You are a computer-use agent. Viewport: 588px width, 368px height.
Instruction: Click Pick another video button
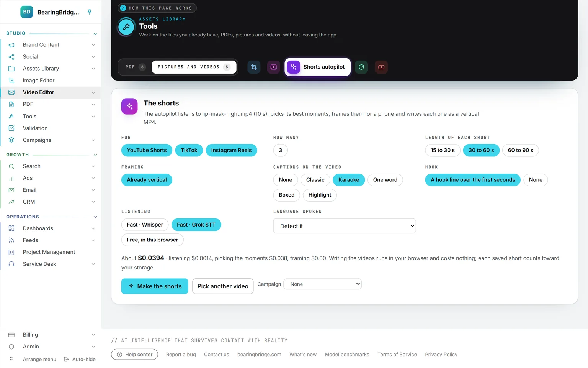(223, 286)
